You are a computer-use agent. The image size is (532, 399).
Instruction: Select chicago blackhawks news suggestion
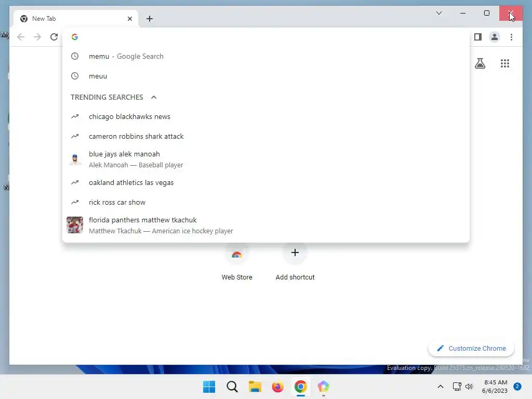pos(266,117)
